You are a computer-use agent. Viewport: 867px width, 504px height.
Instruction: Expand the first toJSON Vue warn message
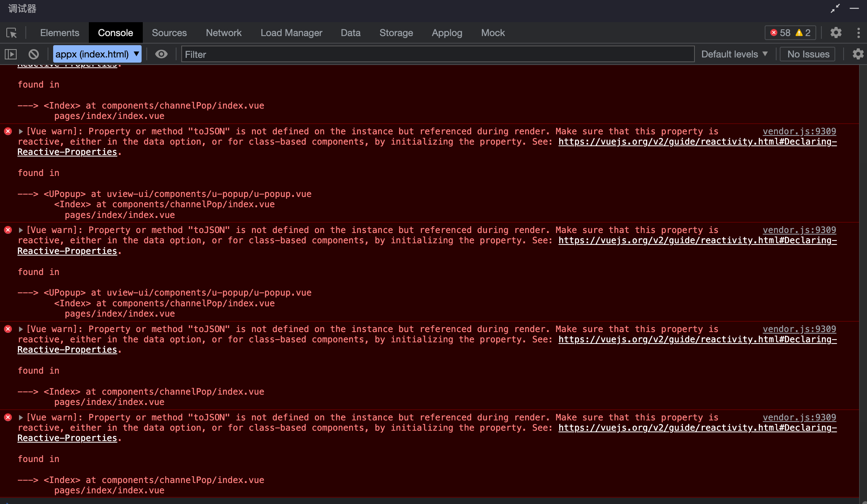[21, 131]
